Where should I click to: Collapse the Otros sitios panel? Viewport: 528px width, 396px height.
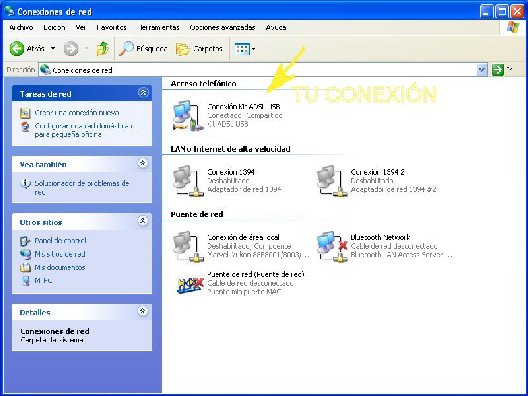143,221
